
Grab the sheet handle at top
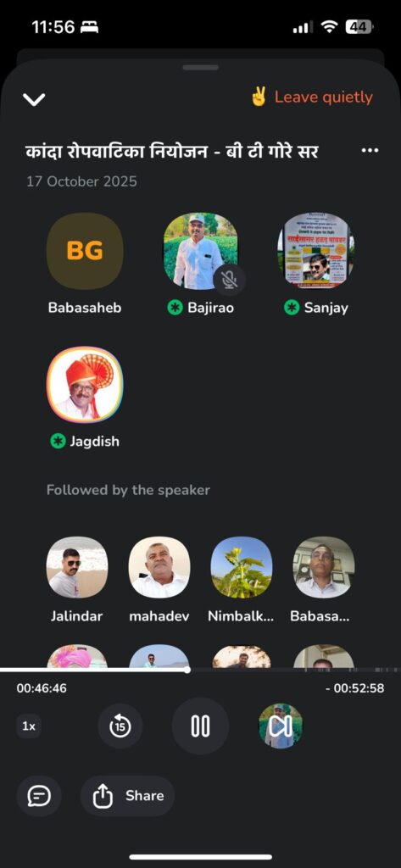click(x=200, y=68)
